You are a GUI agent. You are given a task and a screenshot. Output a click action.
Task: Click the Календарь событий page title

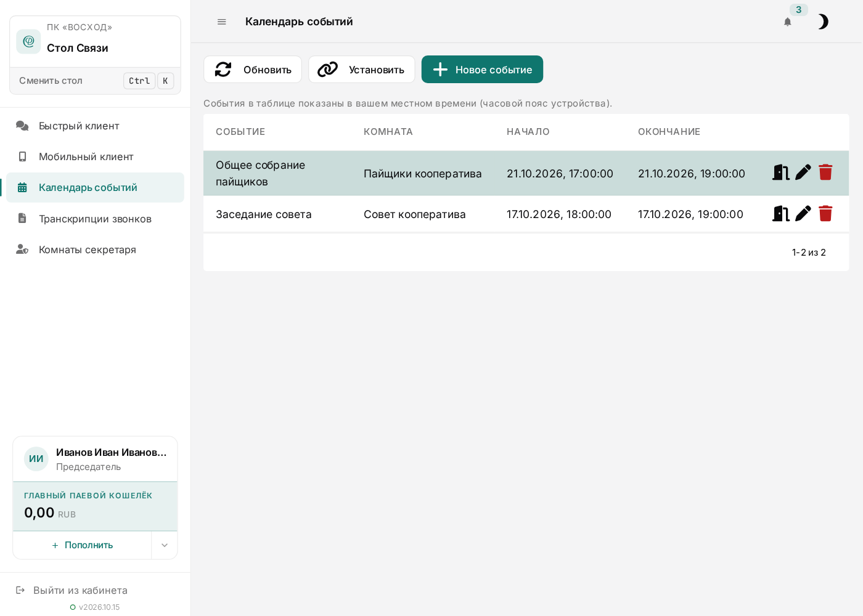[x=299, y=22]
